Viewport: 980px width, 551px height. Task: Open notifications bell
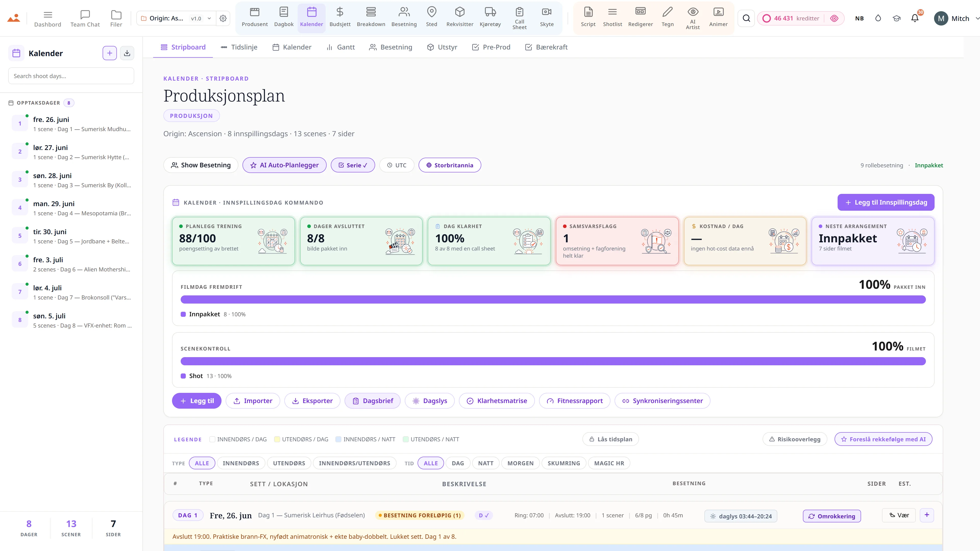[x=915, y=18]
